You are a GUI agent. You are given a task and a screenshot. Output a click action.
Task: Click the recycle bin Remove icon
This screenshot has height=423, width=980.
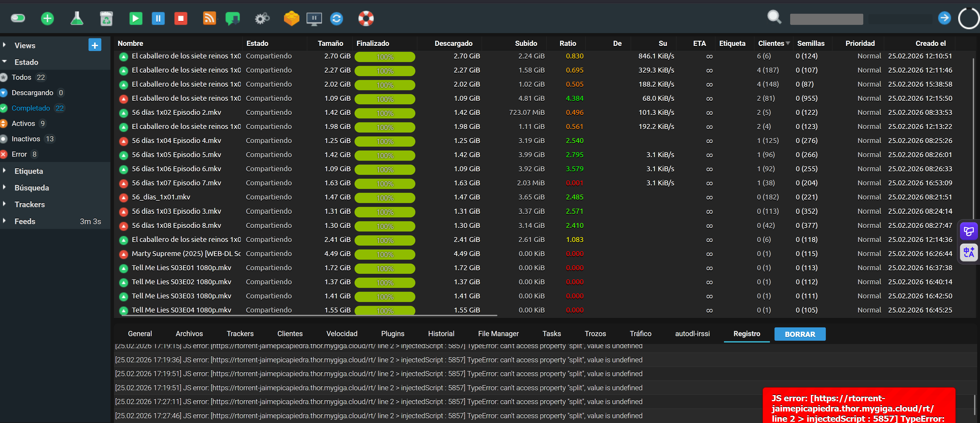click(x=106, y=18)
